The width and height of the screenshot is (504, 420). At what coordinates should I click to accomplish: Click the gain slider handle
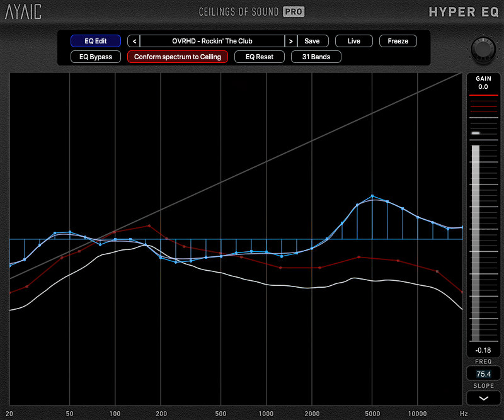(x=476, y=133)
